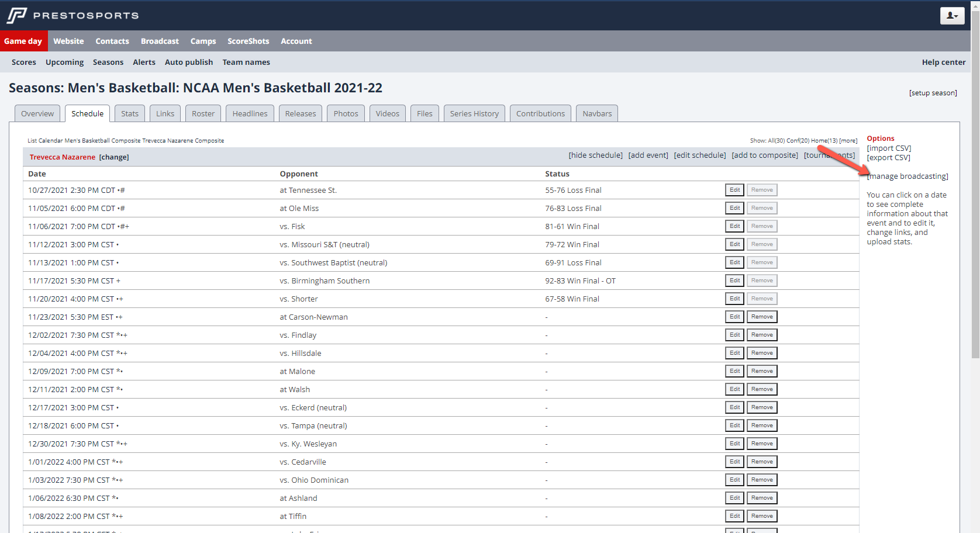The image size is (980, 533).
Task: Click the PrestoSports logo
Action: [x=73, y=15]
